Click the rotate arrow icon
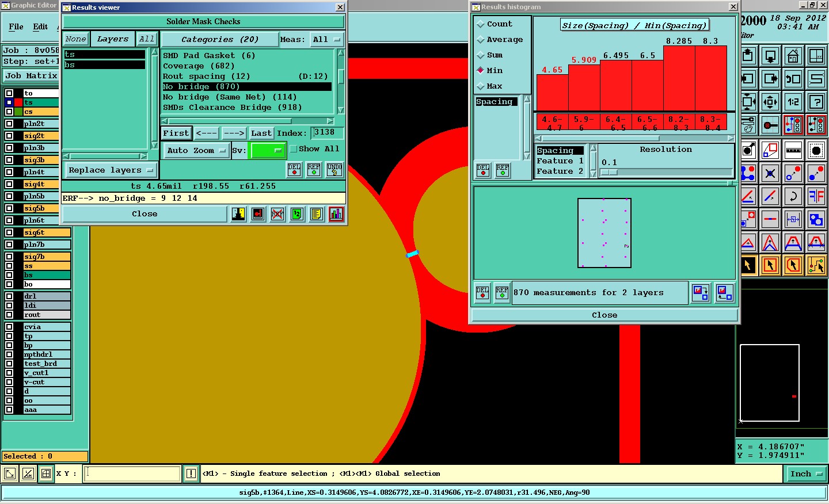This screenshot has height=504, width=829. (793, 196)
